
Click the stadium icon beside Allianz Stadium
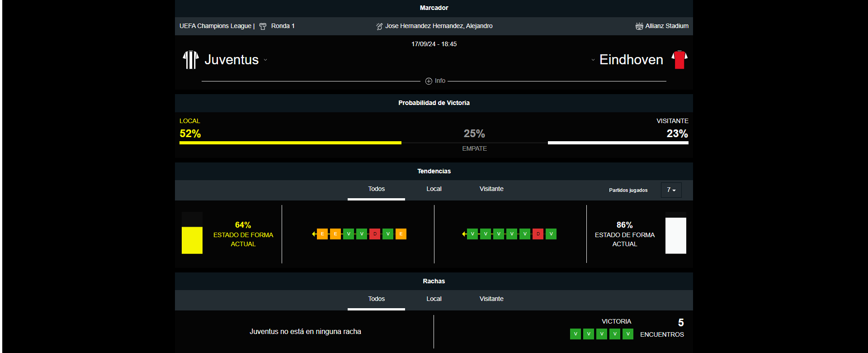tap(639, 26)
